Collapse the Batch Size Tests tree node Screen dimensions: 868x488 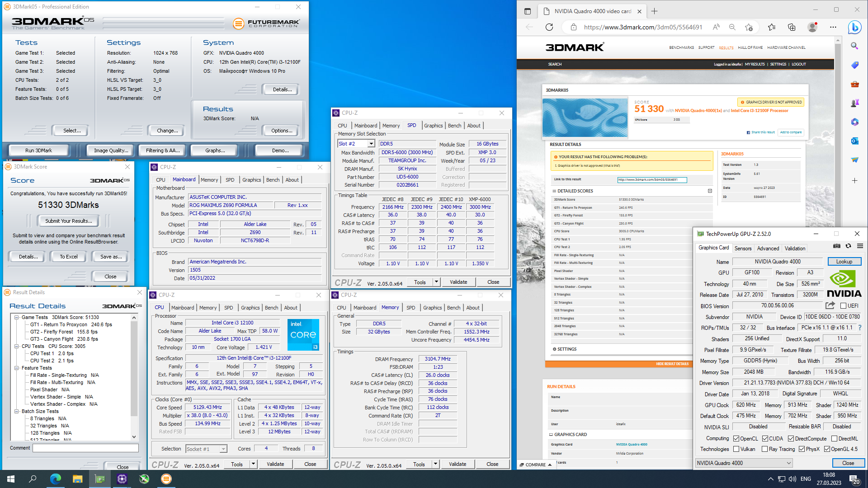click(17, 411)
